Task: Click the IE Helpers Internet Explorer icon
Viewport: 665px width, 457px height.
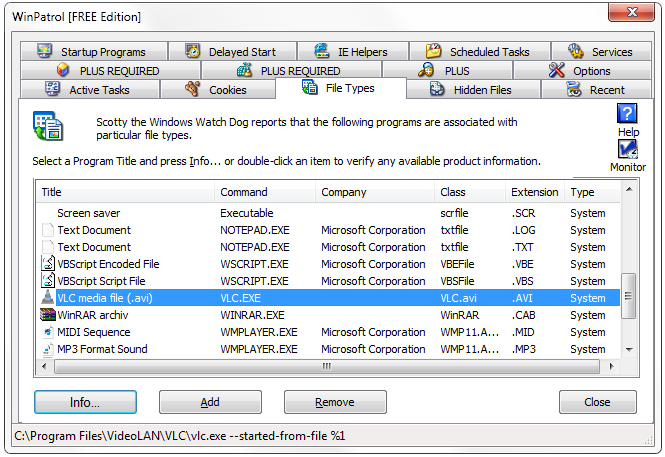Action: 322,51
